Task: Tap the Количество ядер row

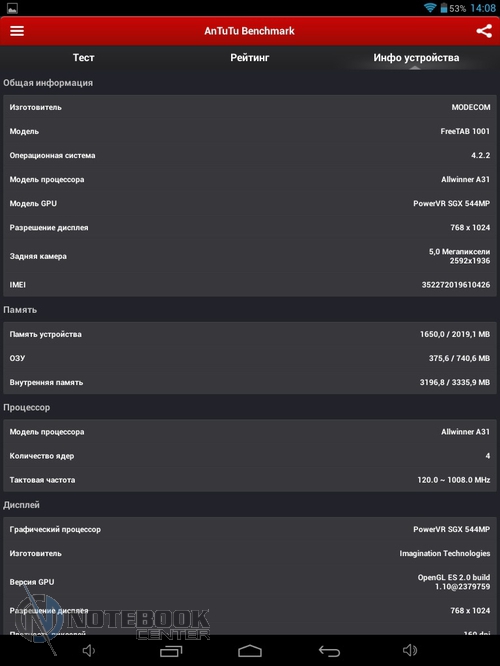Action: point(250,456)
